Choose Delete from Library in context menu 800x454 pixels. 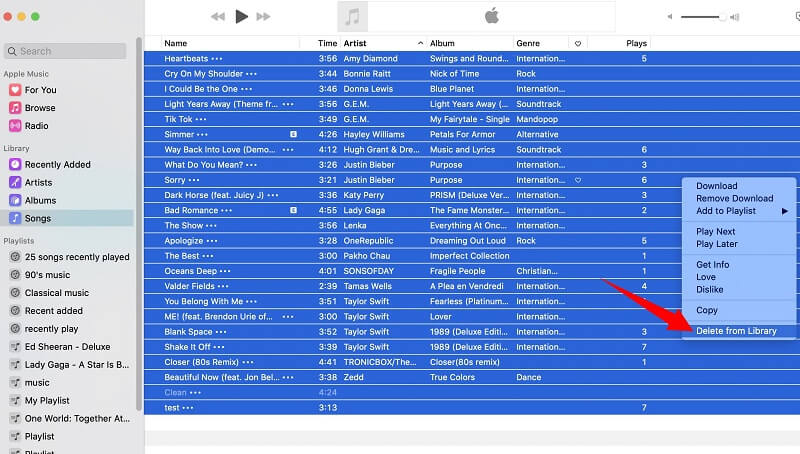(x=736, y=331)
